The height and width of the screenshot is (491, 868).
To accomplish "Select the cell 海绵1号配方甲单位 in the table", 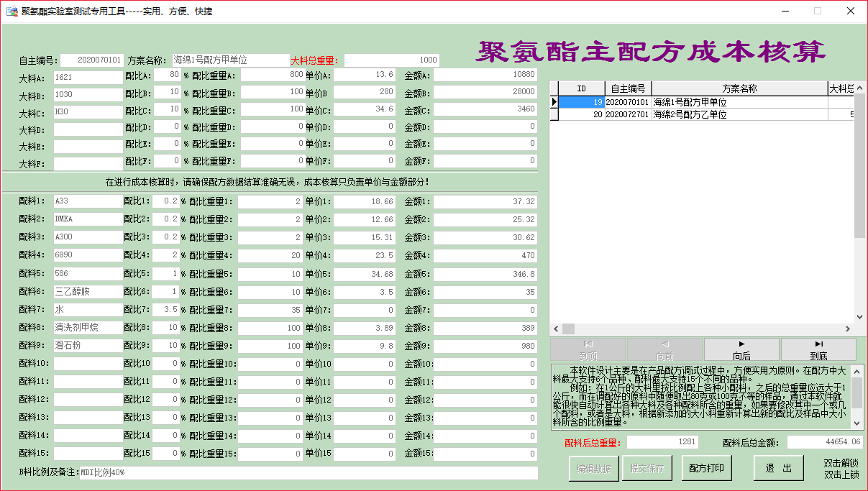I will click(x=739, y=102).
